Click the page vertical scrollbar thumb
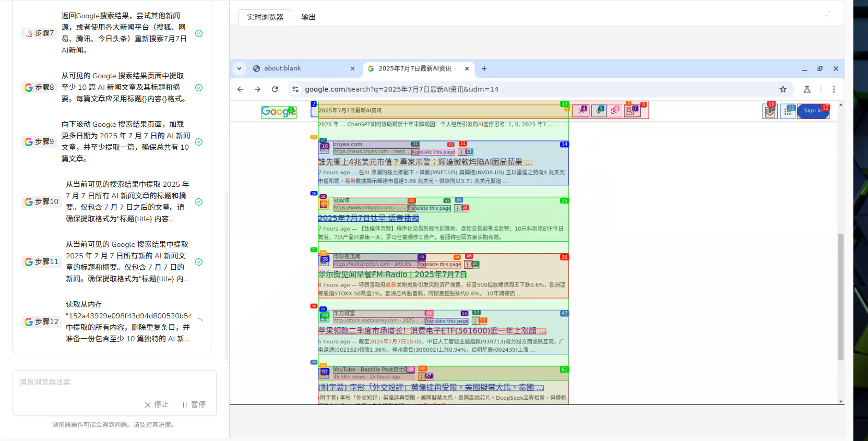This screenshot has height=441, width=868. coord(840,297)
